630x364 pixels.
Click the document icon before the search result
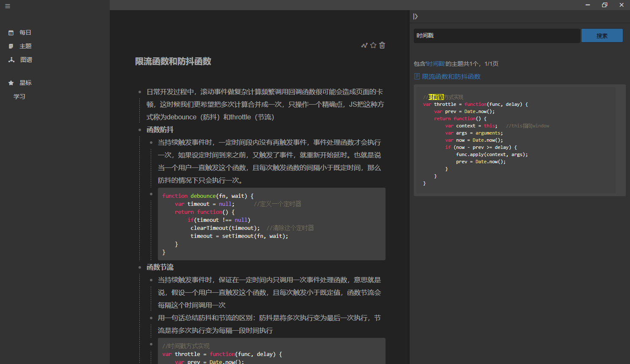[417, 76]
